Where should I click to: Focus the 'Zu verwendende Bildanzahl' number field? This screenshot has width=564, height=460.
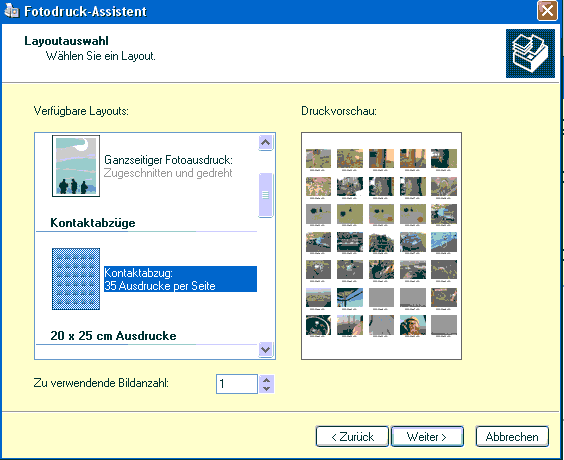tap(237, 384)
